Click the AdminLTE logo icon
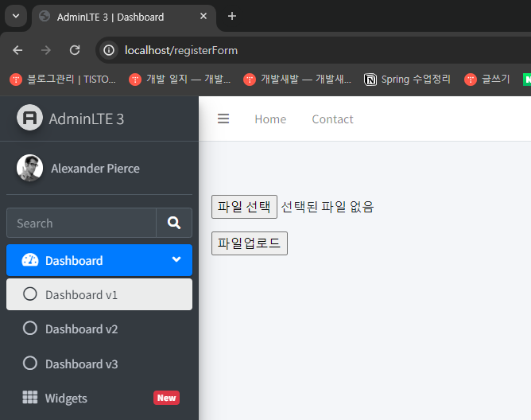The height and width of the screenshot is (420, 531). (x=29, y=118)
